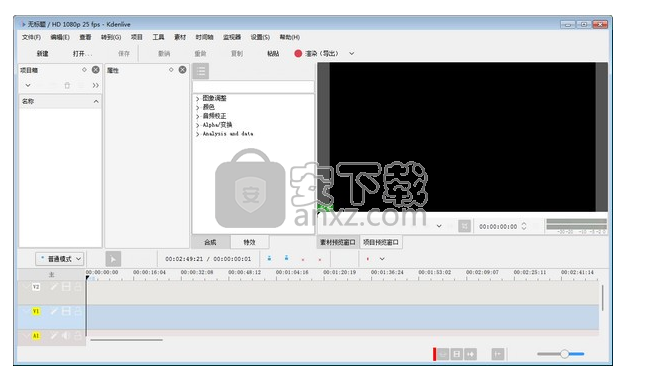Image resolution: width=647 pixels, height=379 pixels.
Task: Toggle video thumbnails icon in status bar
Action: [x=457, y=354]
